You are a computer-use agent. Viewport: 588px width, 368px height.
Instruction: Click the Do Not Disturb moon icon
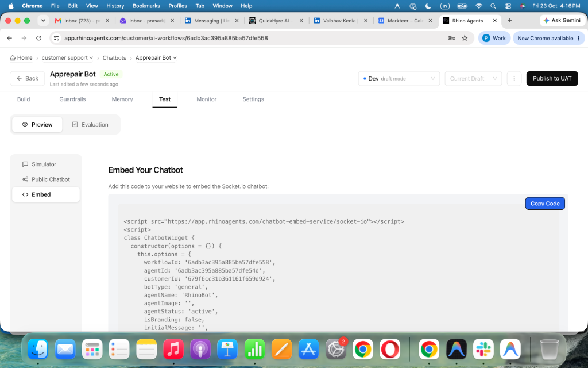(x=428, y=6)
